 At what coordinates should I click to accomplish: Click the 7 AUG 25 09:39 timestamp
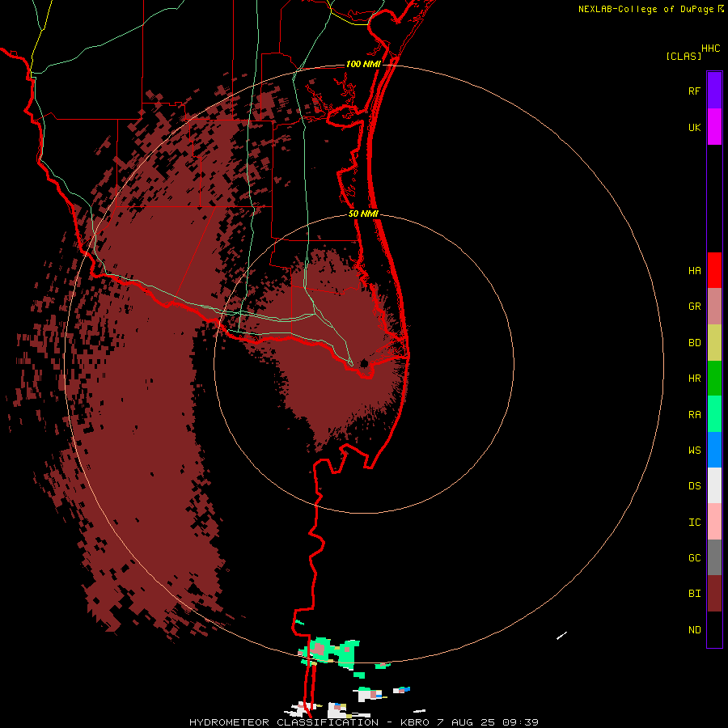(488, 722)
